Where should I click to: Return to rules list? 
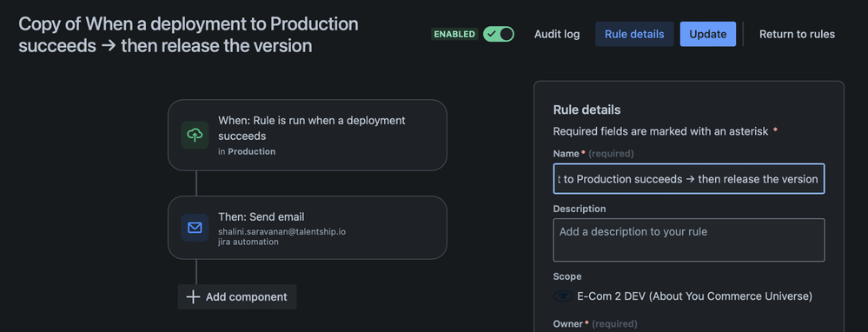tap(797, 34)
